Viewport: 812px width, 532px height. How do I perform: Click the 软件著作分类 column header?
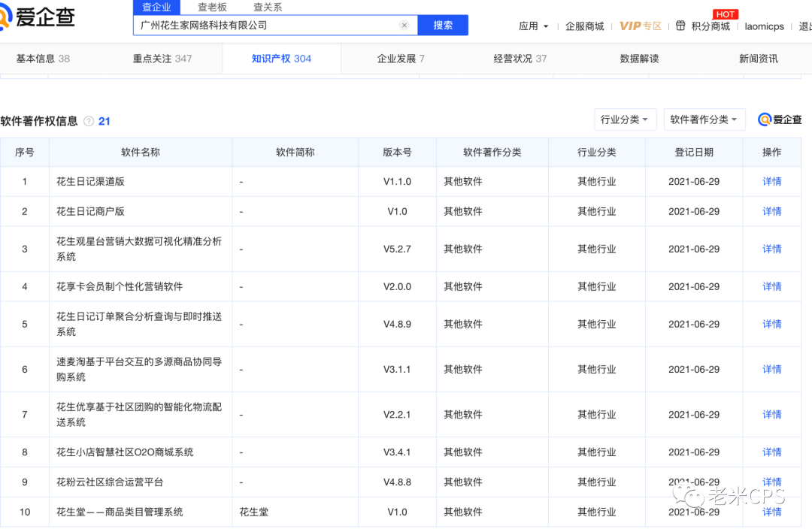tap(492, 152)
